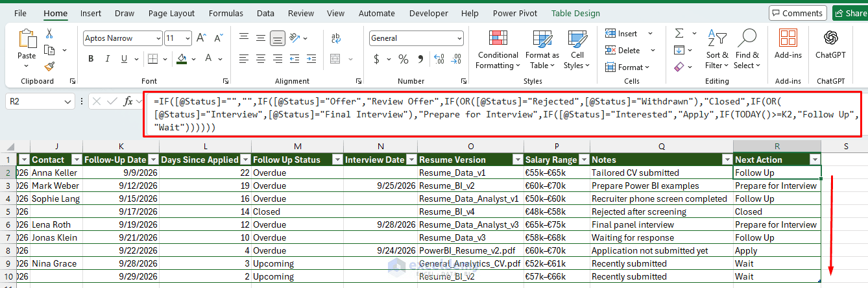Apply Font Color with the A icon

209,59
